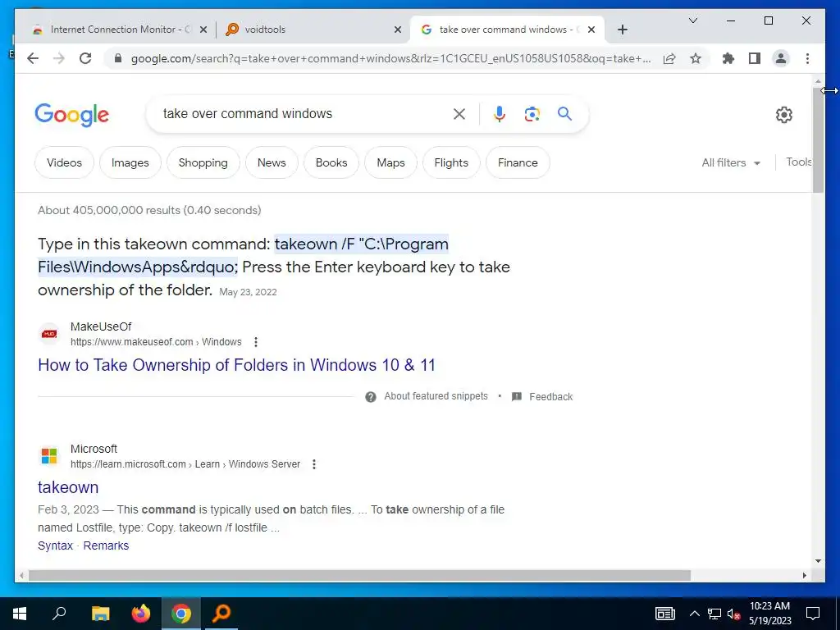Image resolution: width=840 pixels, height=630 pixels.
Task: Search by voice microphone icon
Action: [500, 113]
